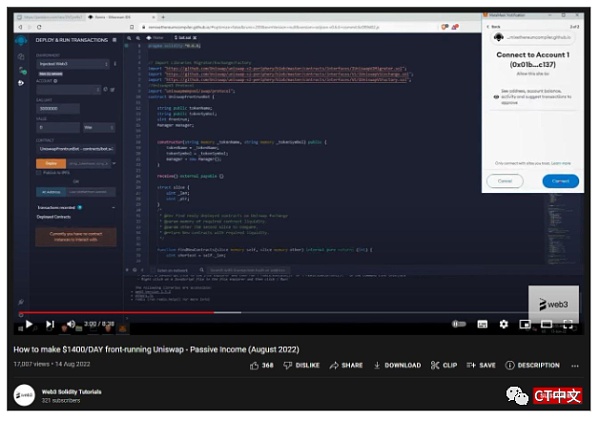Viewport: 600px width, 422px height.
Task: Click Connect in the MetaMask popup
Action: point(560,181)
